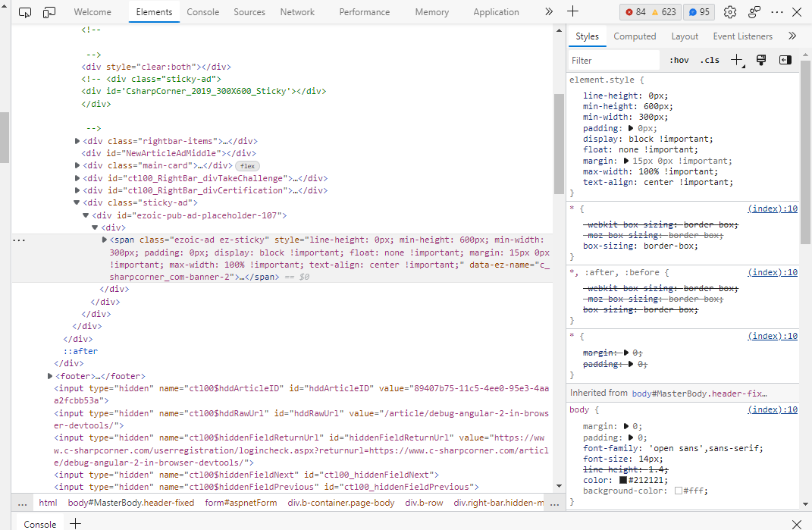Viewport: 812px width, 530px height.
Task: Open the rendering emulation paintbrush icon
Action: click(761, 60)
